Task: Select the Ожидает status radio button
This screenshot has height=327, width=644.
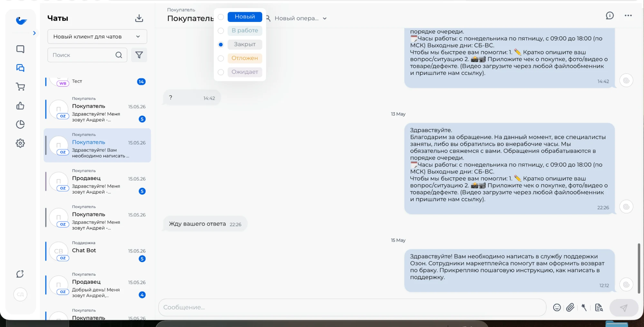Action: (221, 72)
